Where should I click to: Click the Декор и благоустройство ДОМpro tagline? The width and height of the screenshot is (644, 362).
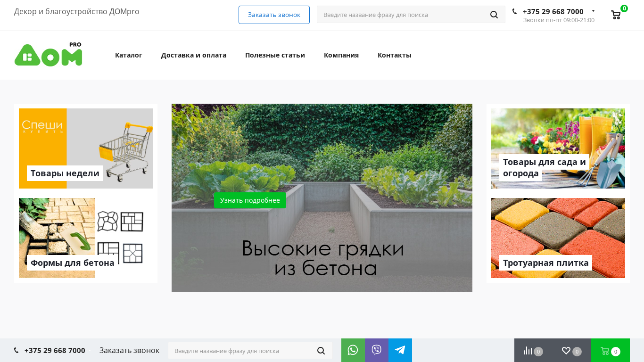[77, 11]
